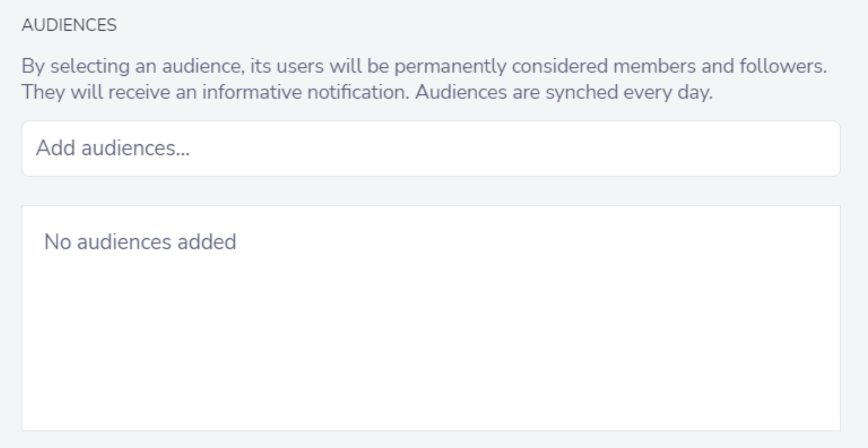Screen dimensions: 868x448
Task: Expand the Add audiences dropdown list
Action: click(x=431, y=148)
